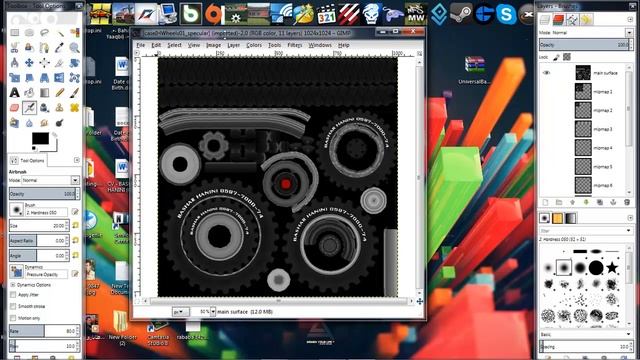Select the Alignment tool
Screen dimensions: 640x360
[x=44, y=63]
